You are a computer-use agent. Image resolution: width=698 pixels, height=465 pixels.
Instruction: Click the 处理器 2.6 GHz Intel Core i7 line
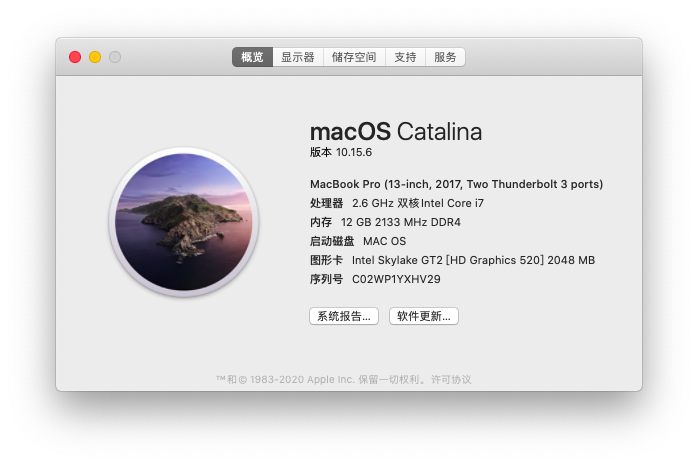tap(397, 203)
